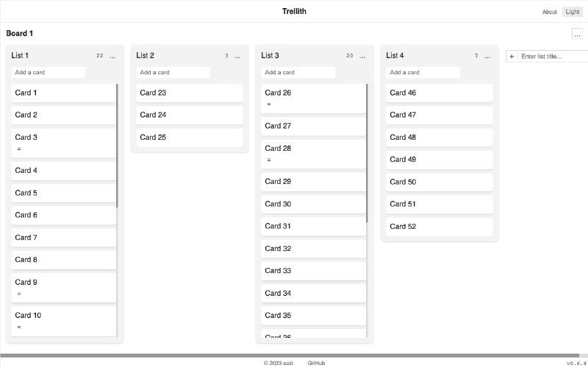Click the Add a card field in List 2
The width and height of the screenshot is (588, 368).
pos(173,73)
